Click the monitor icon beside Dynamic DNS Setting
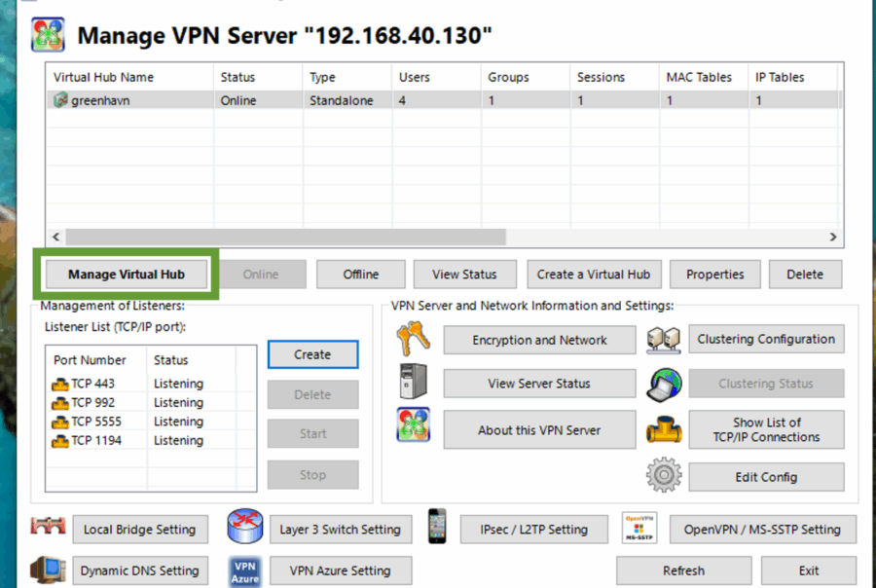The height and width of the screenshot is (588, 876). coord(47,570)
